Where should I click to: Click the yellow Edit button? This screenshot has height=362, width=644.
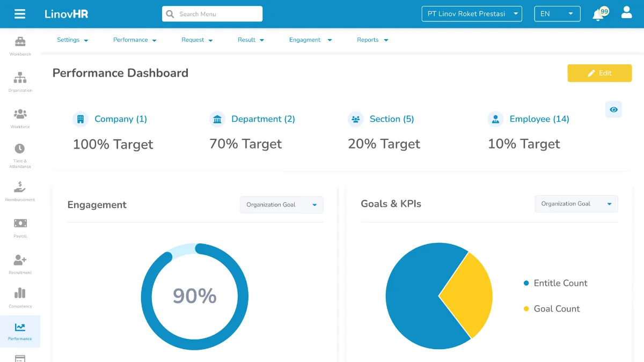[599, 73]
